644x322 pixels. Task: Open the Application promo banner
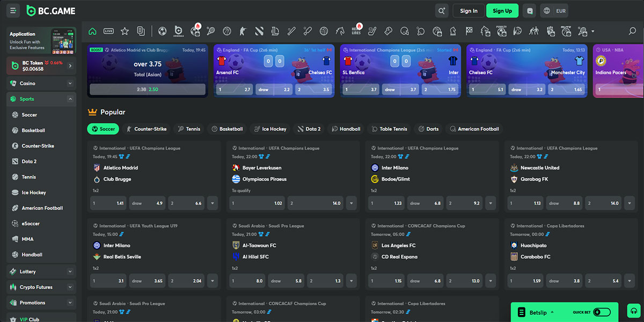41,40
